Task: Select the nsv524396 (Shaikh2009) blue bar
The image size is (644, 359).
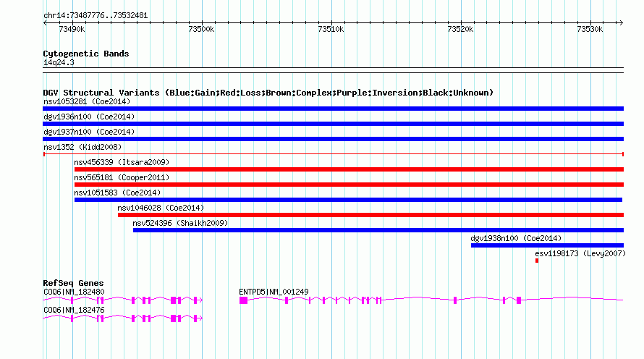Action: pyautogui.click(x=378, y=230)
